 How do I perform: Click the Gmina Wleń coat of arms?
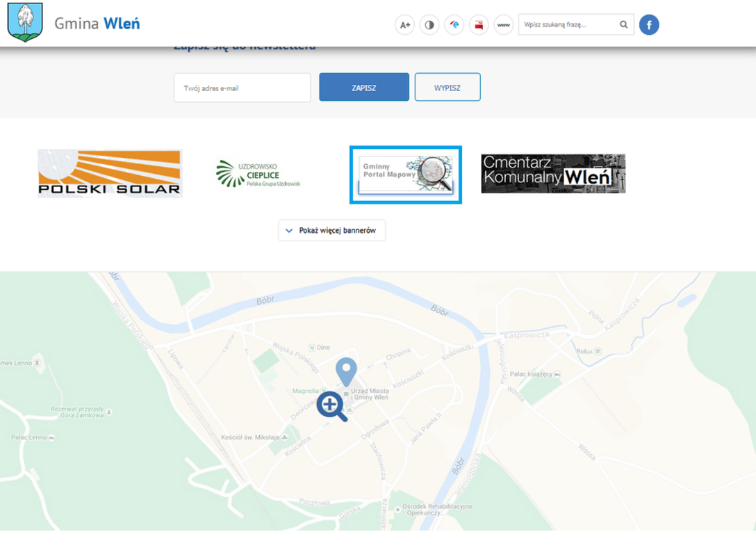click(25, 23)
